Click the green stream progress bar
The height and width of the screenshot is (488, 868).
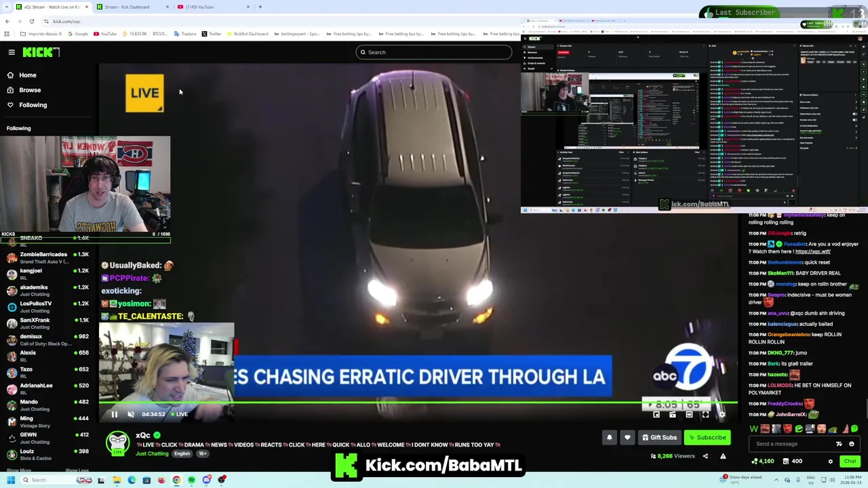pos(418,403)
